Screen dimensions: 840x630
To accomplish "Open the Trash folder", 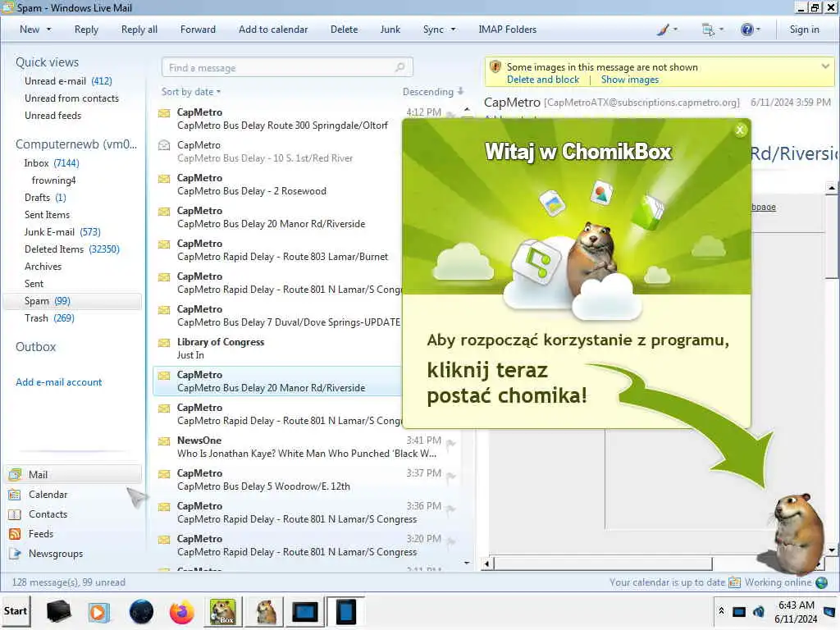I will (x=49, y=318).
